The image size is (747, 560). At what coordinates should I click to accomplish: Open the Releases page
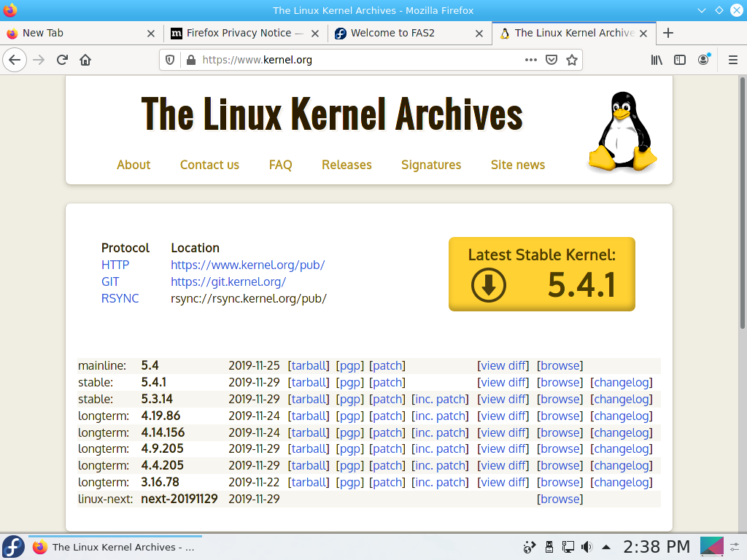pyautogui.click(x=347, y=165)
